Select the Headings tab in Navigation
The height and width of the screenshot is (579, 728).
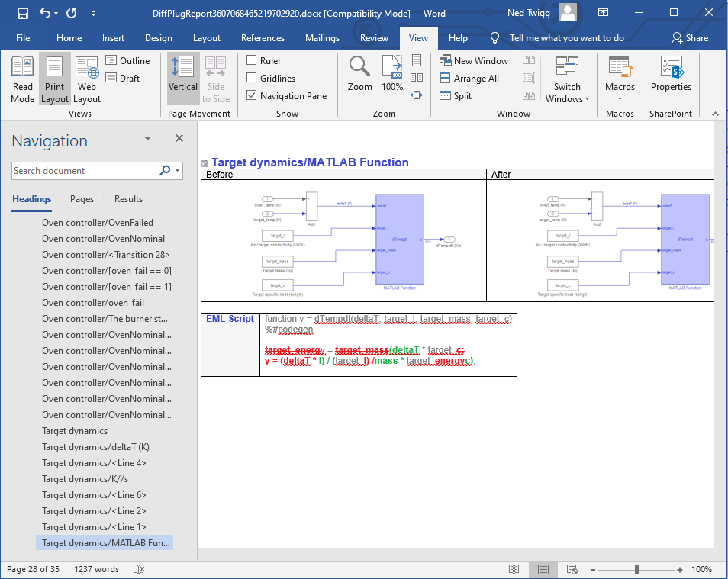[31, 199]
